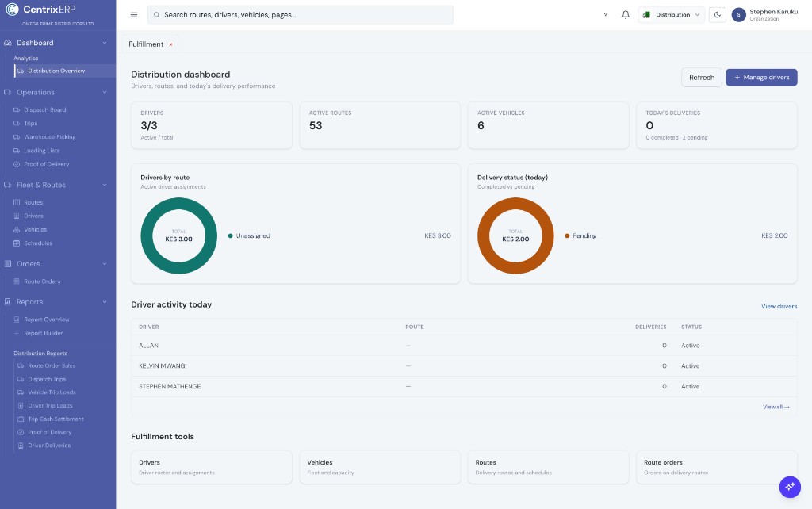Click the Refresh button
This screenshot has height=509, width=812.
(702, 77)
